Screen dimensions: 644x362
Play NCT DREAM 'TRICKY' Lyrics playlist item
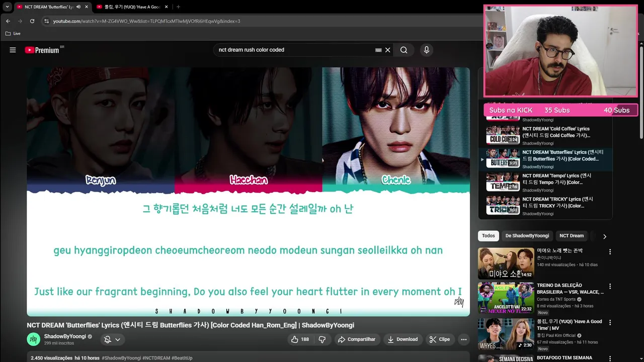(545, 206)
